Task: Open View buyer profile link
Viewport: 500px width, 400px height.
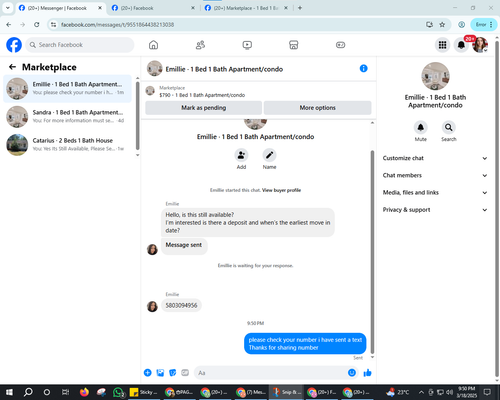Action: point(281,190)
